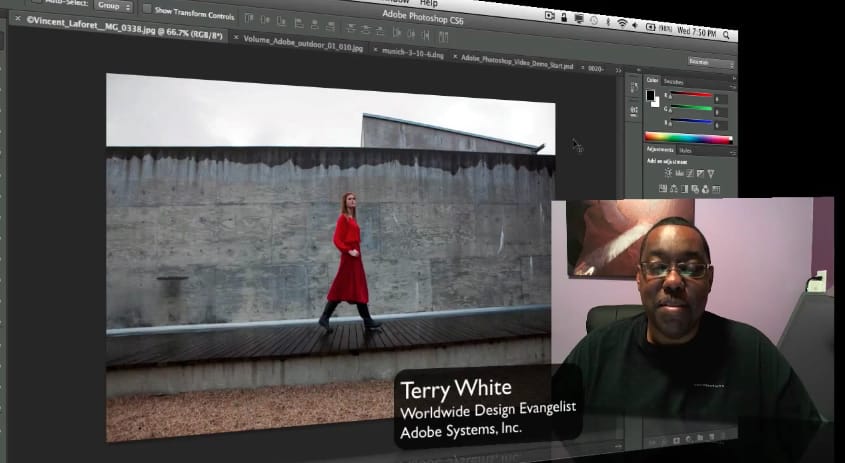Open the Swatches panel tab
The width and height of the screenshot is (845, 463).
click(674, 81)
